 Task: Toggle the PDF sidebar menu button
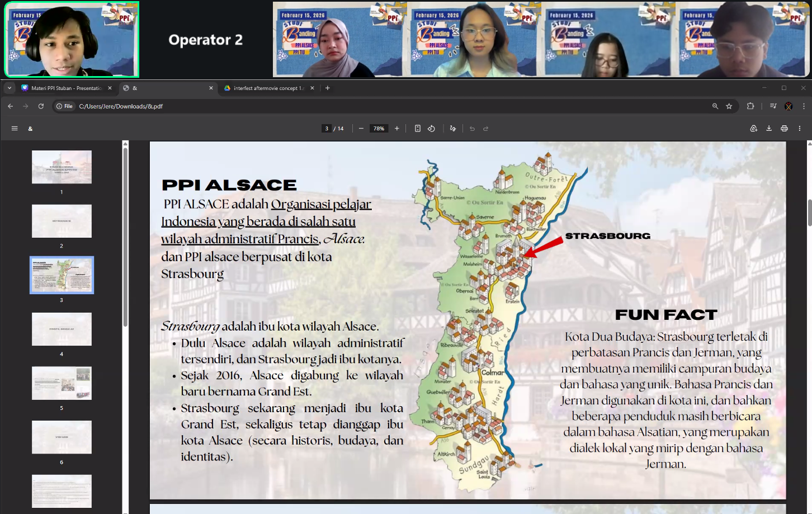click(15, 129)
